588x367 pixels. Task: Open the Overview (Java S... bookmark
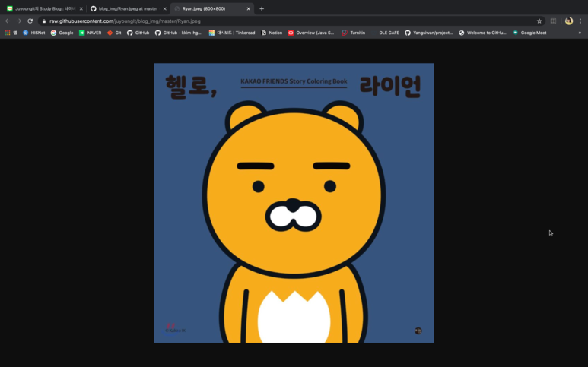(311, 33)
